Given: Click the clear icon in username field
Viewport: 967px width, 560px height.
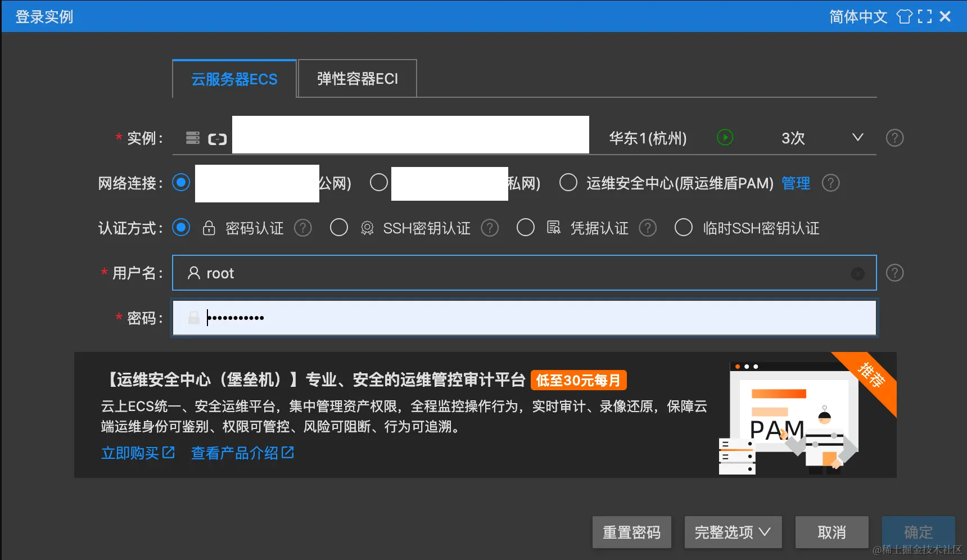Looking at the screenshot, I should coord(857,274).
